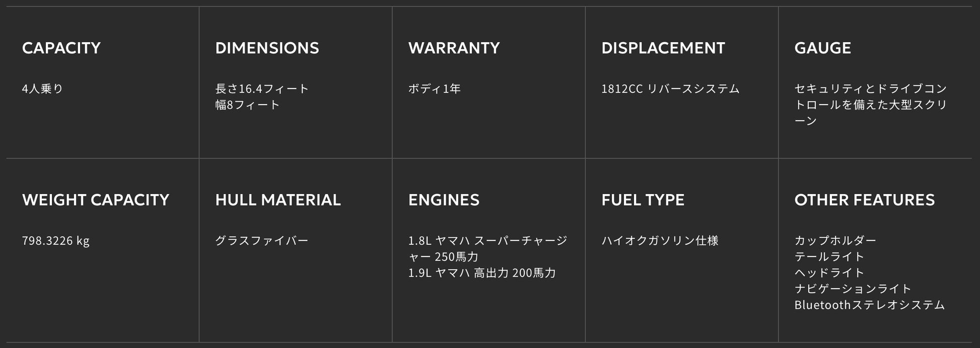The image size is (980, 348).
Task: Click the WARRANTY heading
Action: [454, 48]
